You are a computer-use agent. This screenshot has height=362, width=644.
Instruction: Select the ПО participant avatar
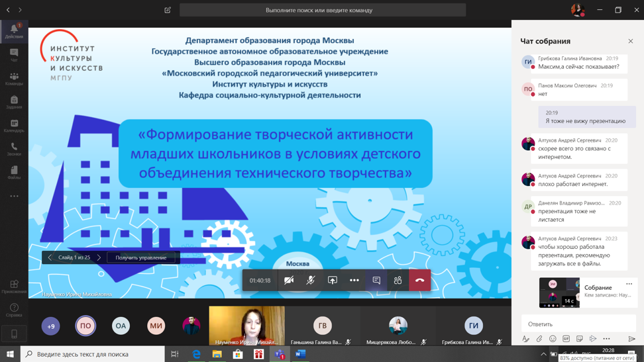(x=85, y=326)
